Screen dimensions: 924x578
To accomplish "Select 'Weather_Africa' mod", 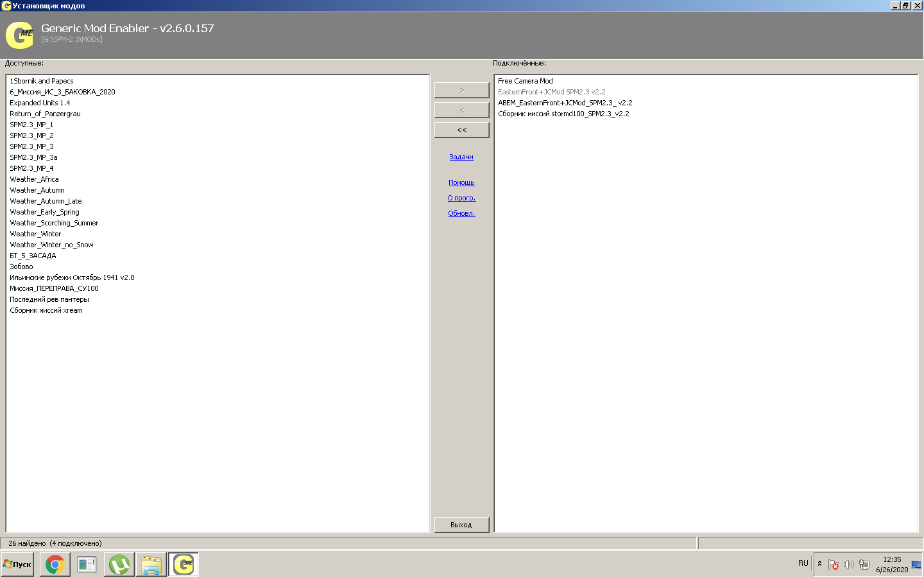I will point(34,179).
